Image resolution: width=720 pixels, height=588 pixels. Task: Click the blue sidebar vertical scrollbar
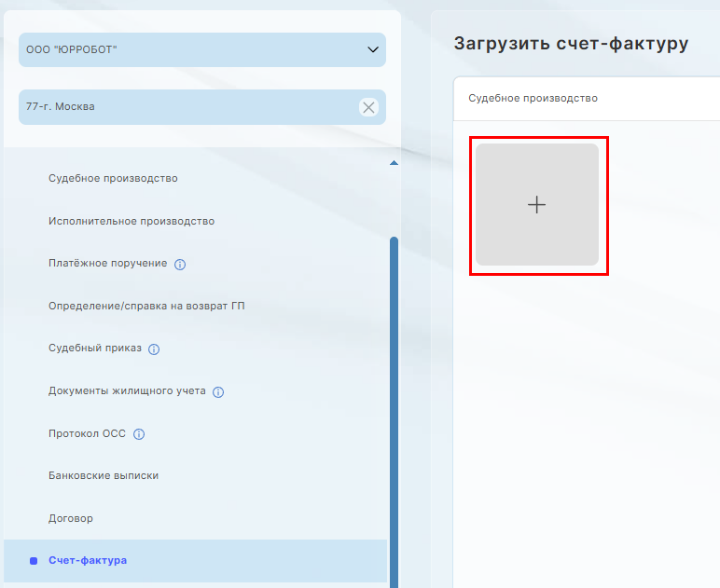click(394, 410)
